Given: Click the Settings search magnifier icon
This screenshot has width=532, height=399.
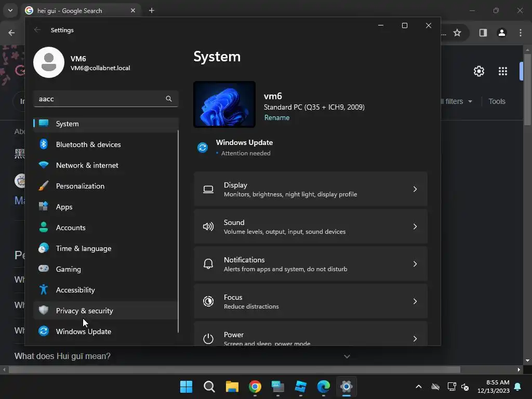Looking at the screenshot, I should tap(169, 99).
